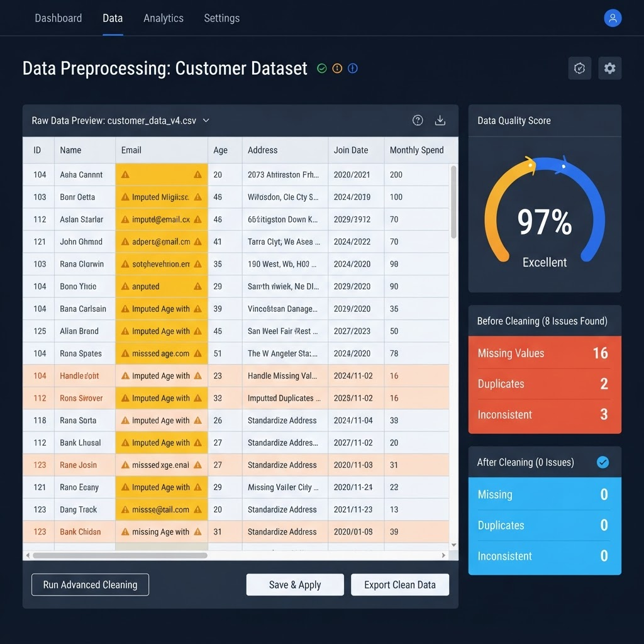Go to the Settings tab

tap(222, 18)
